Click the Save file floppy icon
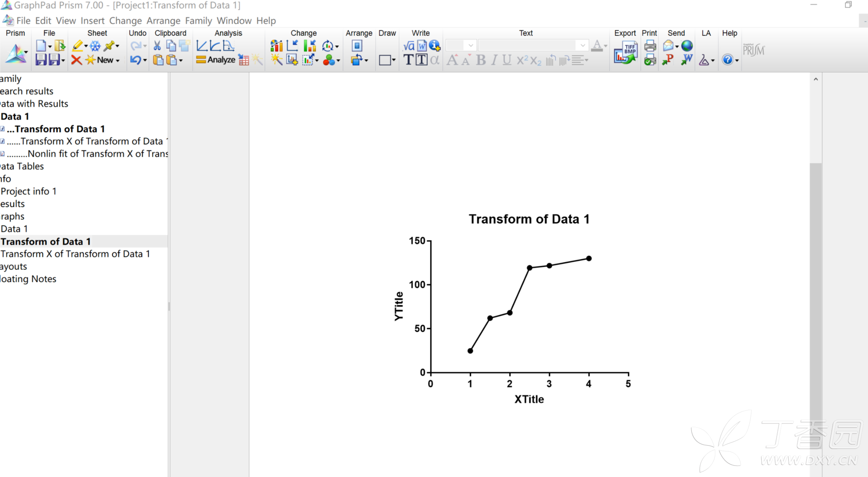 tap(41, 60)
